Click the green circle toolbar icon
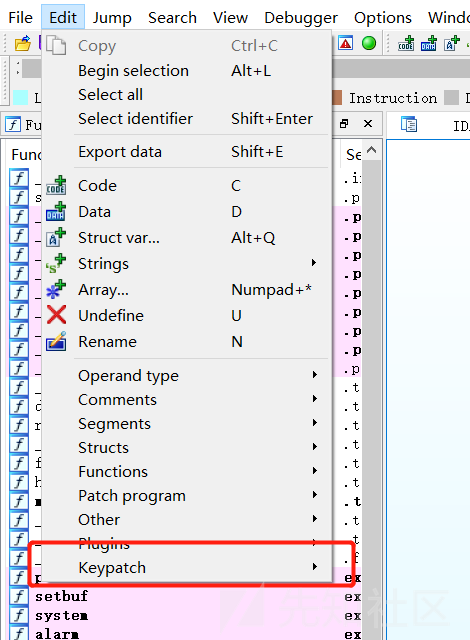Screen dimensions: 470x640 (x=369, y=43)
